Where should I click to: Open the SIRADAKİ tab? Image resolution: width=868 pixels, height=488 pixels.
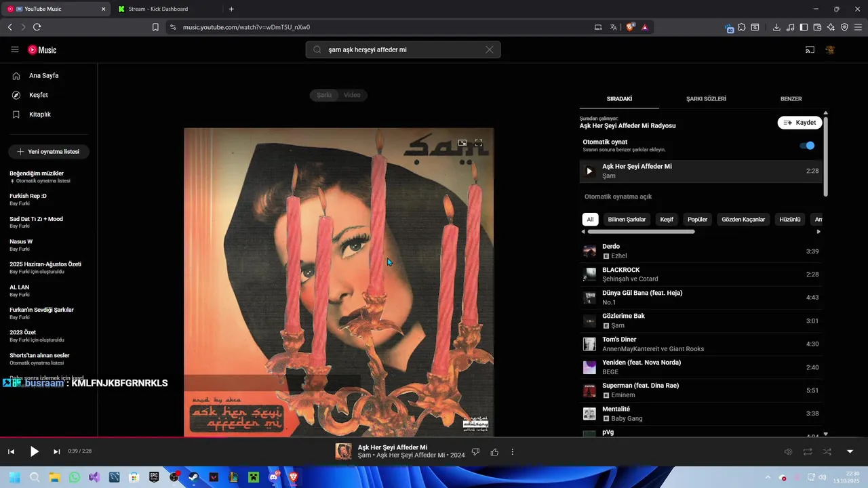(619, 99)
